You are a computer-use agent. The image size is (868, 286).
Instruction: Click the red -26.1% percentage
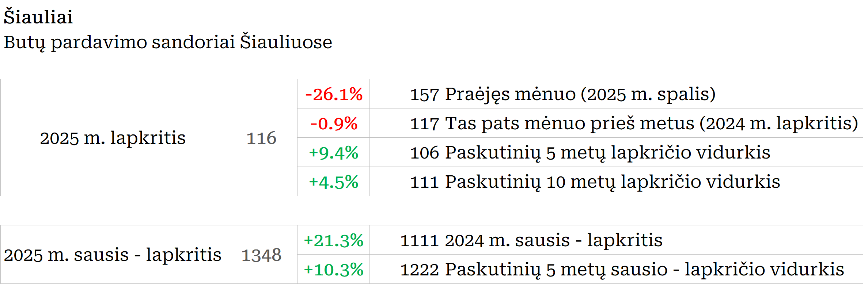(x=334, y=94)
